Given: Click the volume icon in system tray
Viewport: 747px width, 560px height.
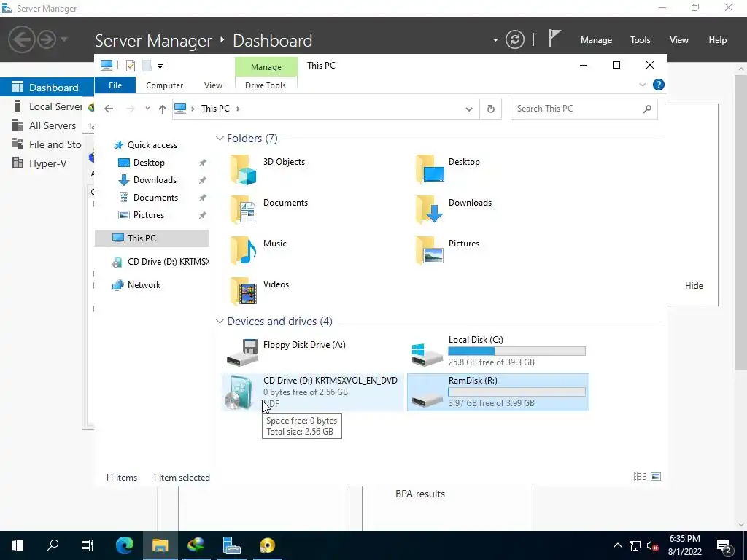Looking at the screenshot, I should 653,545.
